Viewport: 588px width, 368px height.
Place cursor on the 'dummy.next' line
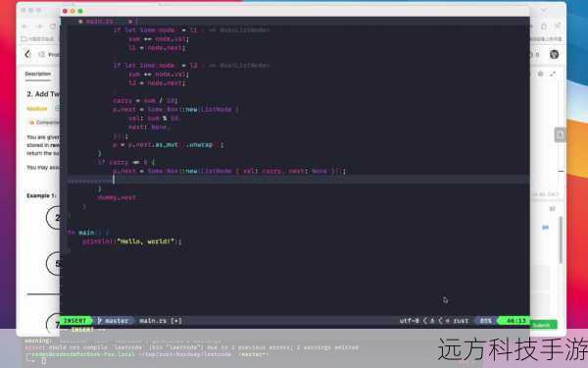click(x=117, y=197)
